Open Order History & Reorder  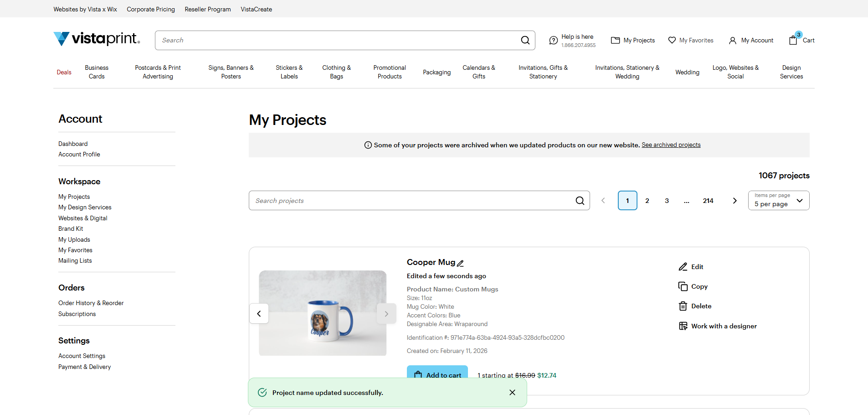click(x=91, y=303)
